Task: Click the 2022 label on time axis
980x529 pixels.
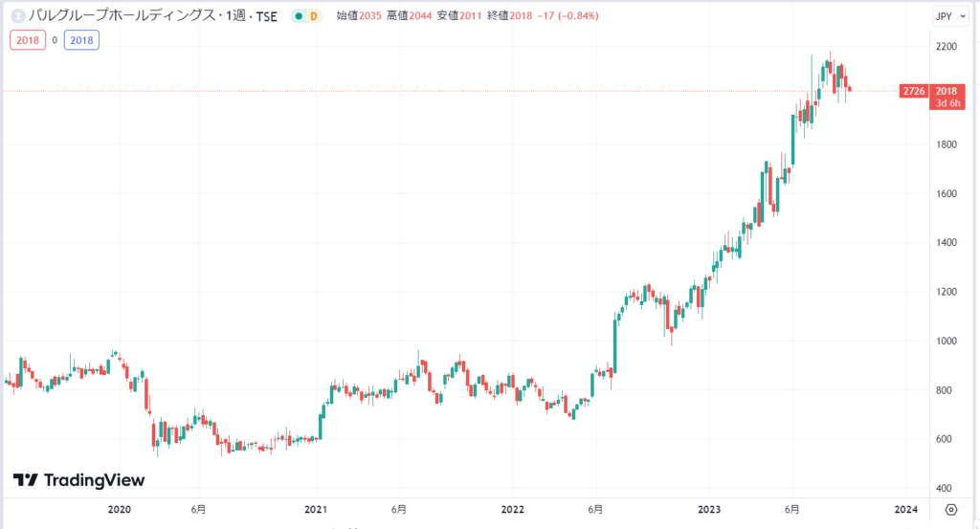Action: (x=513, y=509)
